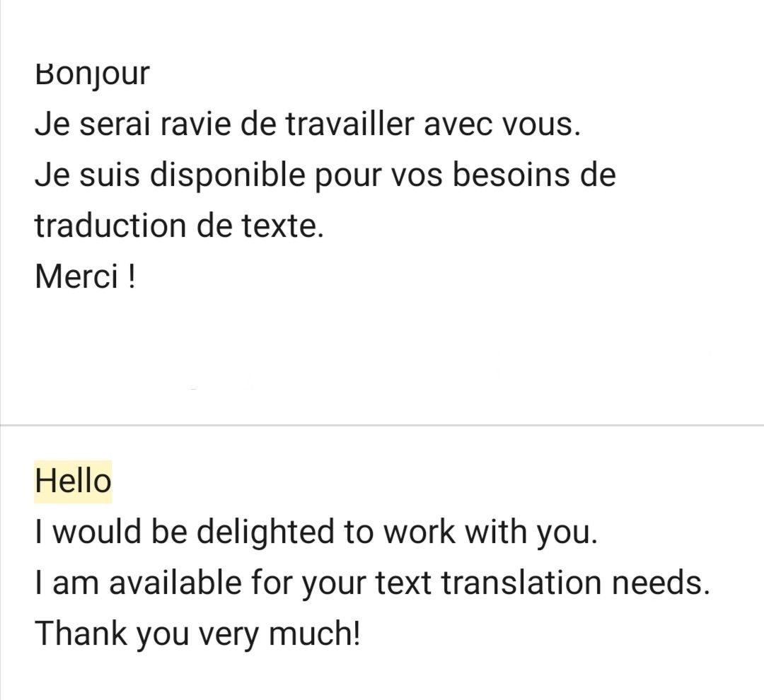Image resolution: width=764 pixels, height=700 pixels.
Task: Click the word much! in the output
Action: point(314,634)
